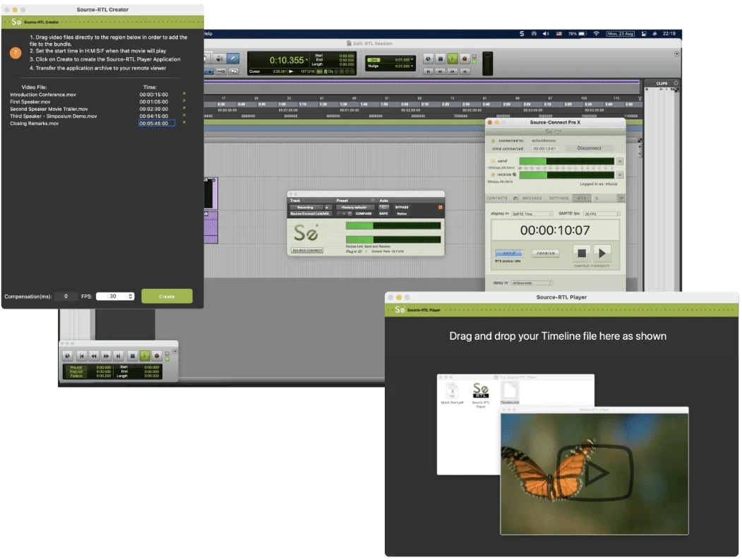Click the Disconnect button
This screenshot has width=742, height=560.
589,148
